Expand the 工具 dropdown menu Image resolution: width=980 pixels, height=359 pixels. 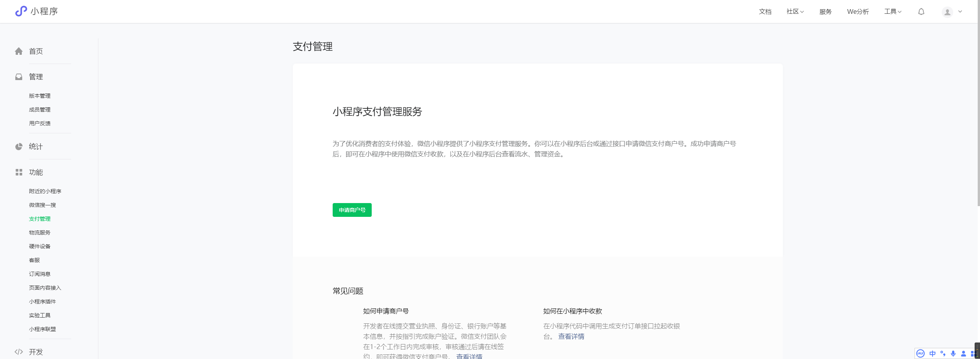click(x=893, y=11)
